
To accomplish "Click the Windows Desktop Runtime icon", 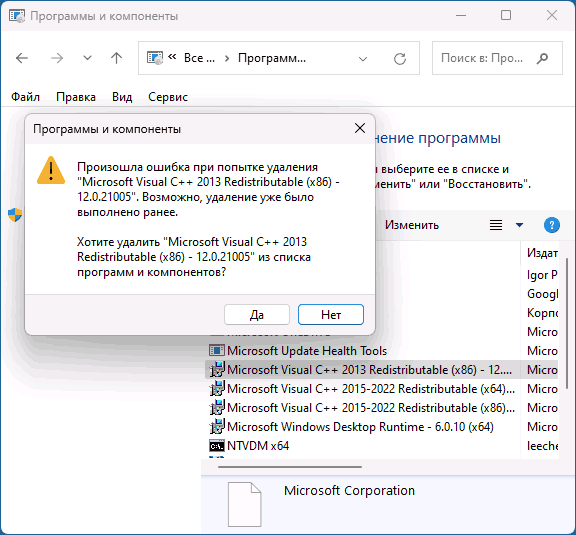I will [217, 427].
